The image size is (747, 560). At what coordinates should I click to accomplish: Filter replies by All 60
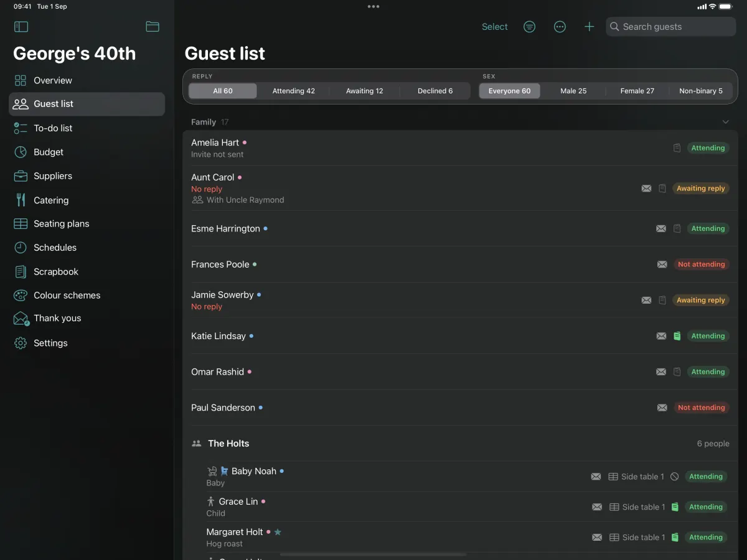click(223, 91)
